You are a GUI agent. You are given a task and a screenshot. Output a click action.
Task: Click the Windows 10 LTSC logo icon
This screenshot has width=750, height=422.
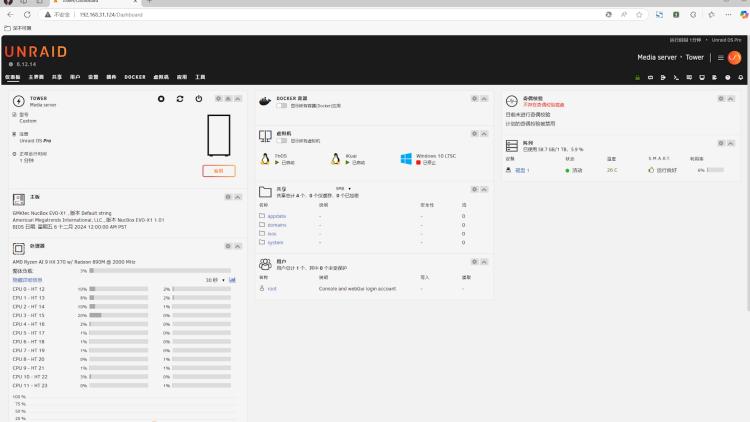[x=406, y=159]
